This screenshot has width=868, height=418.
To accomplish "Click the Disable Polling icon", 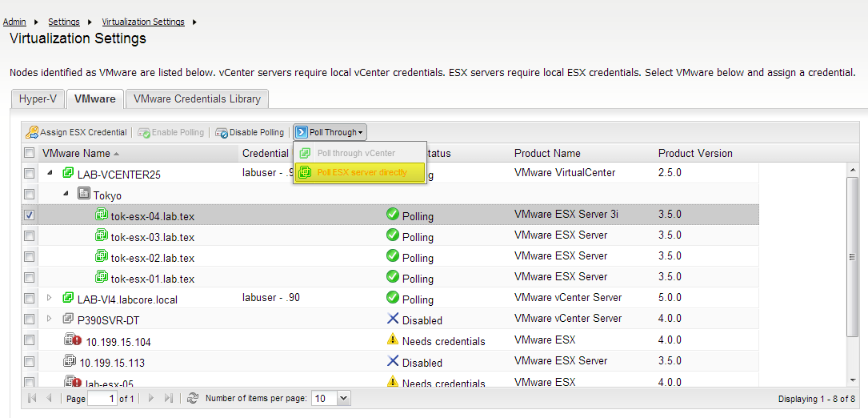I will [222, 133].
